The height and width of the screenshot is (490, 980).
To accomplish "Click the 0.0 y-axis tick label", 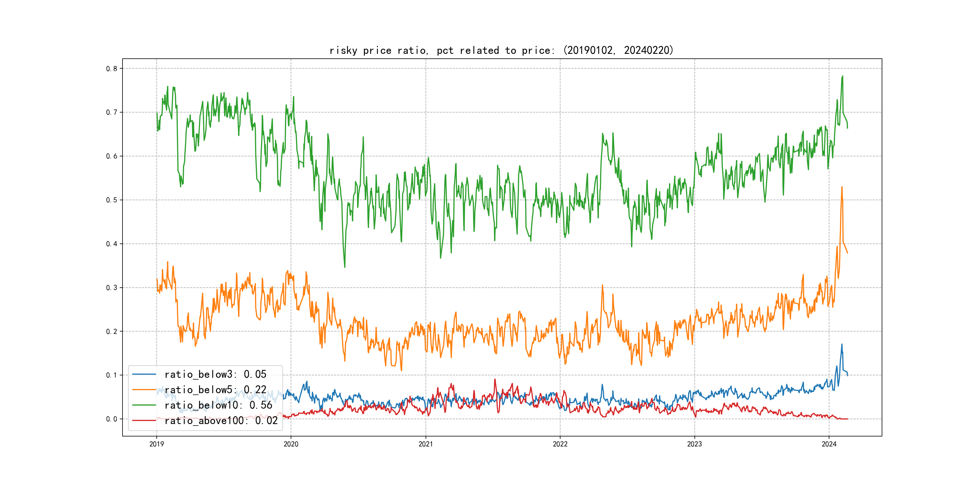I will coord(112,419).
